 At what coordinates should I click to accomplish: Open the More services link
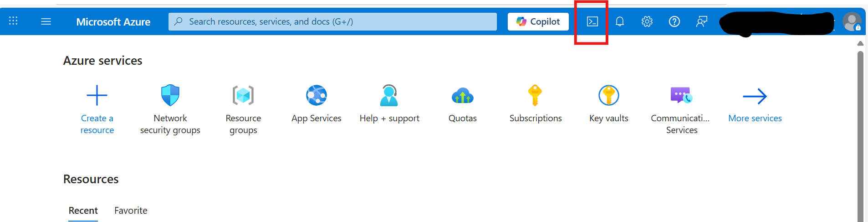[x=755, y=118]
